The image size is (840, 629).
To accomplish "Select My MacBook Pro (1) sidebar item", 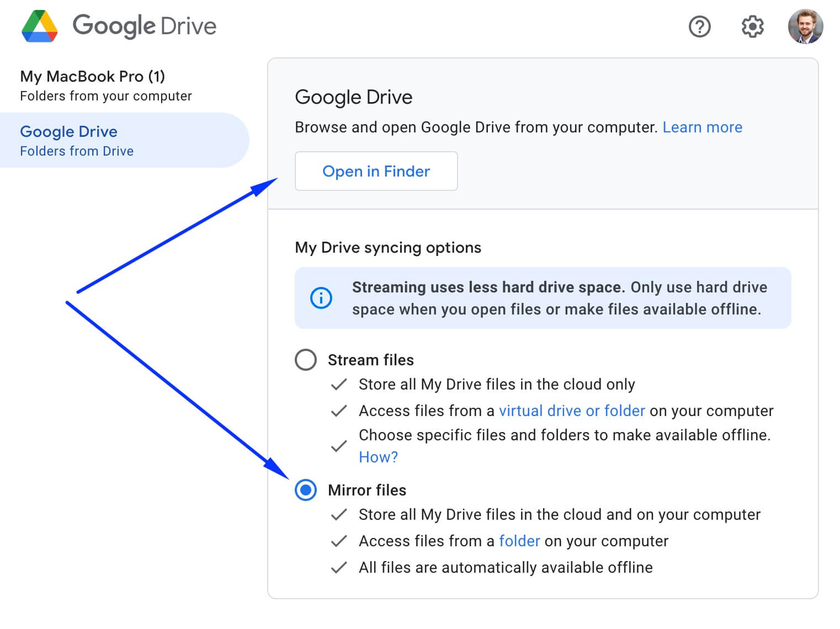I will [124, 86].
